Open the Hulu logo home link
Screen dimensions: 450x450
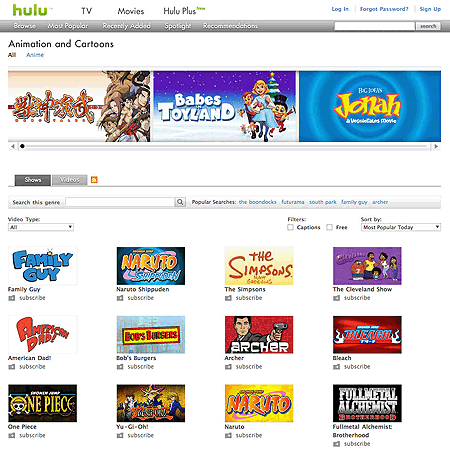tap(30, 10)
